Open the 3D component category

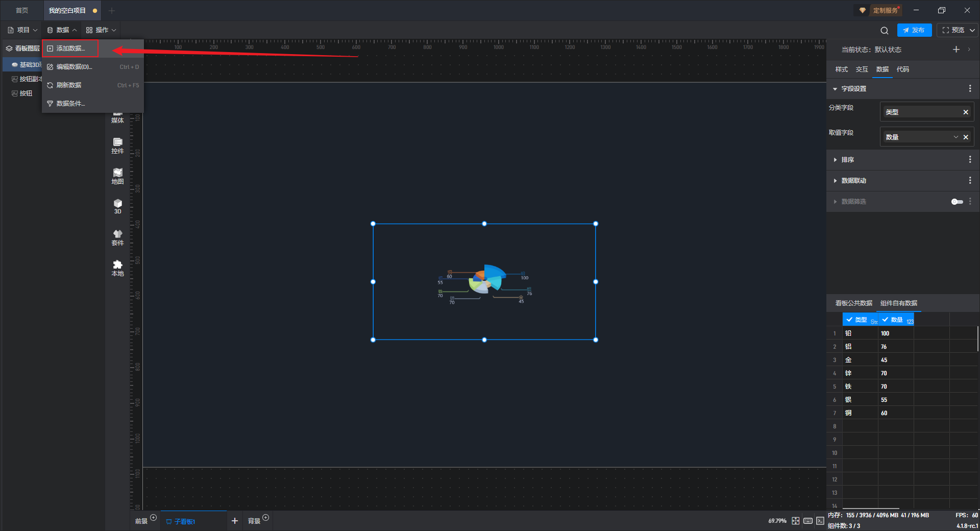click(x=117, y=206)
